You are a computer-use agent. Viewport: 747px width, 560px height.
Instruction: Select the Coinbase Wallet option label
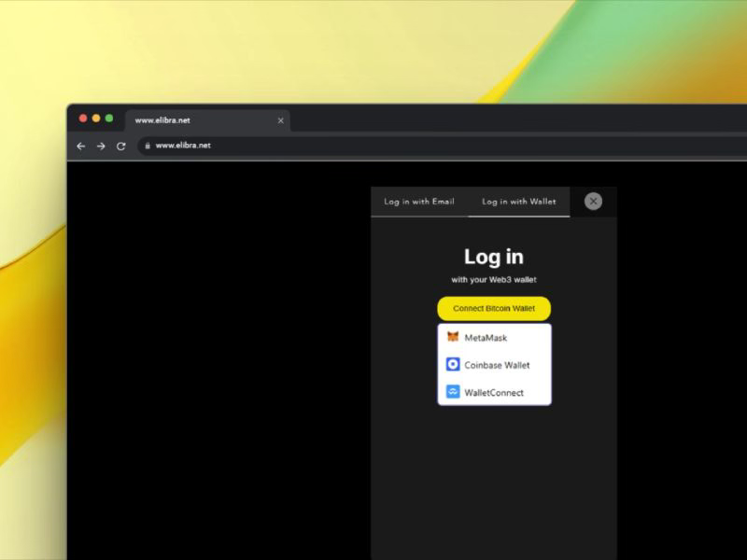pyautogui.click(x=497, y=365)
